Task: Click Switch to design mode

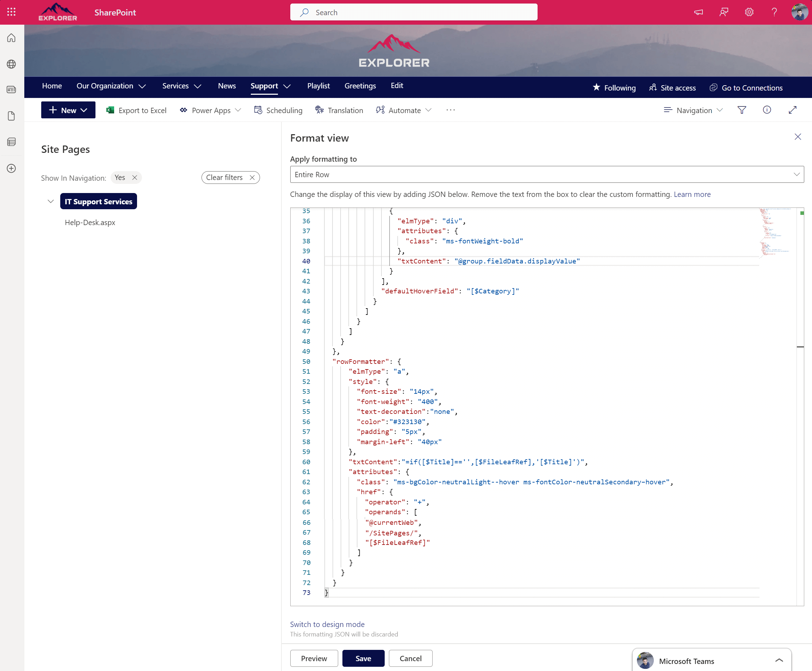Action: tap(327, 624)
